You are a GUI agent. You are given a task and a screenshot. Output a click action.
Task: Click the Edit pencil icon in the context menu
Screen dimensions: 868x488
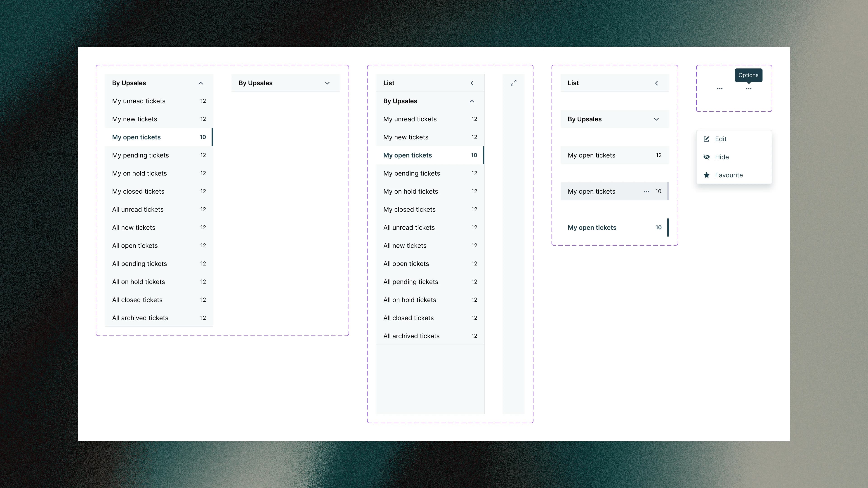[x=707, y=139]
